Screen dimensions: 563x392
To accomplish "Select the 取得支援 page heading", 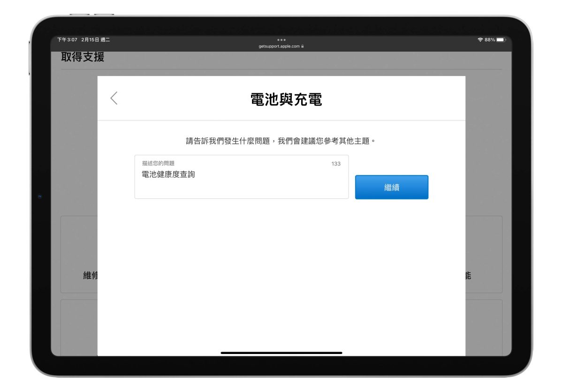I will (83, 57).
